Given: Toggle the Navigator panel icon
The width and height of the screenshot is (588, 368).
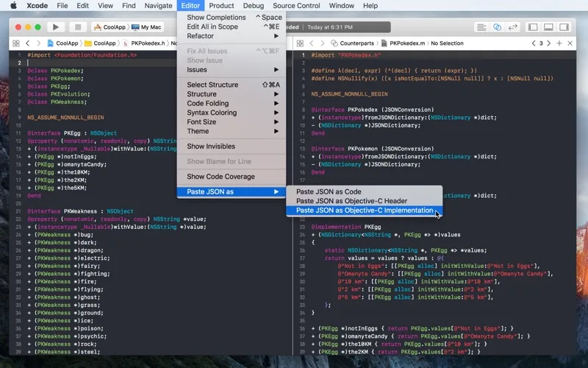Looking at the screenshot, I should tap(533, 27).
